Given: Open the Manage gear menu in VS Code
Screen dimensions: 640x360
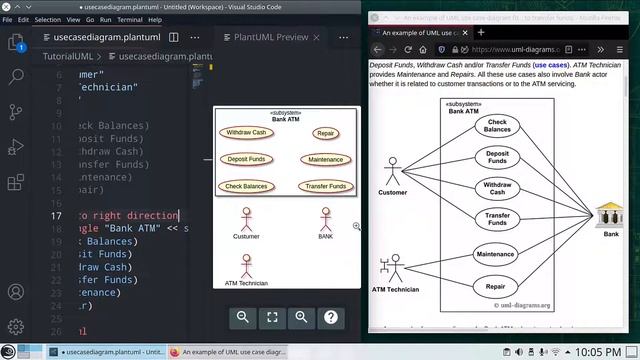Looking at the screenshot, I should point(16,327).
